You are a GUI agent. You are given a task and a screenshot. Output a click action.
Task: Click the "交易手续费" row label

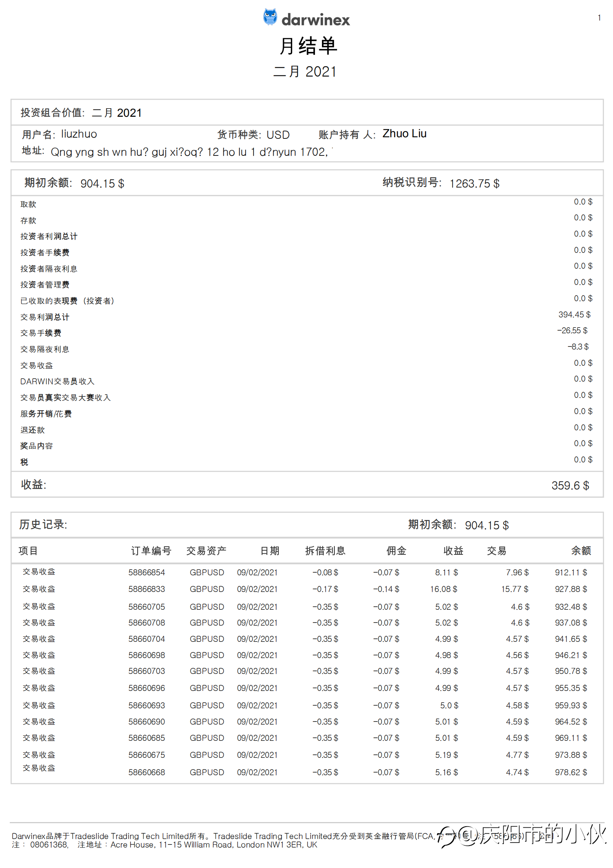coord(41,333)
